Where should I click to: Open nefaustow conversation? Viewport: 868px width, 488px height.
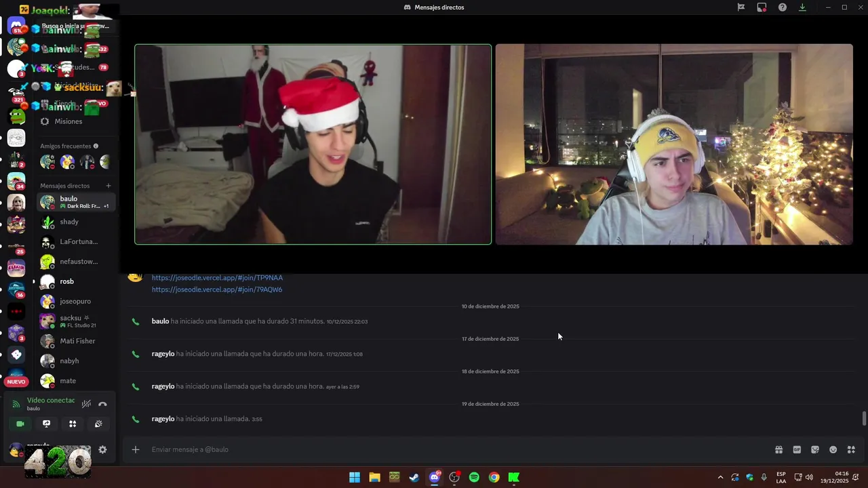(x=76, y=262)
